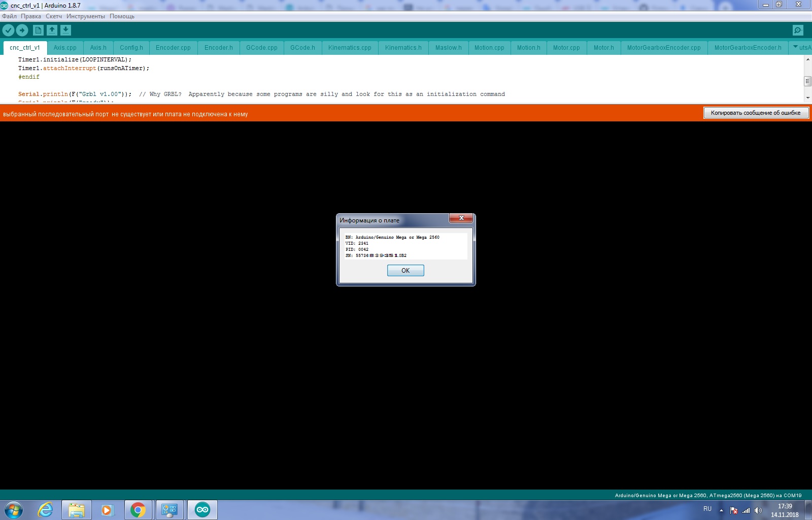Viewport: 812px width, 520px height.
Task: Click the editor scrollbar down arrow
Action: click(807, 97)
